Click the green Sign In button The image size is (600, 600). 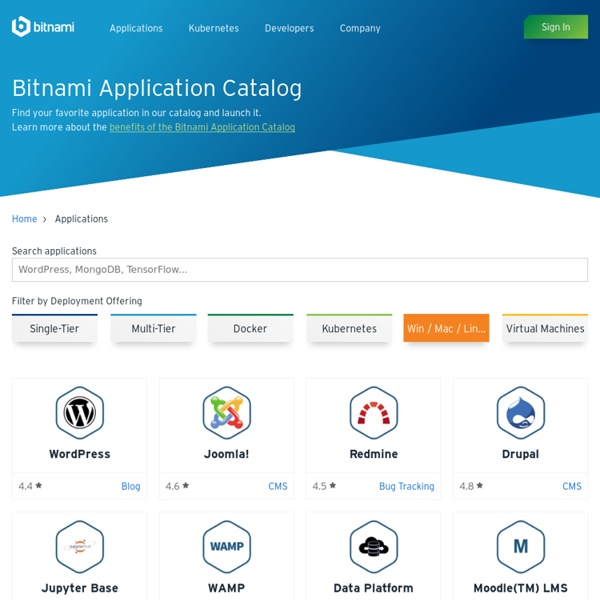tap(555, 27)
